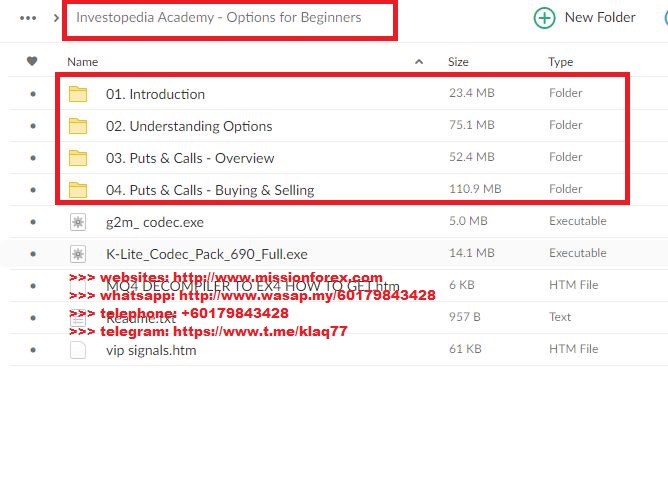
Task: Click the vip signals.htm file icon
Action: coord(78,350)
